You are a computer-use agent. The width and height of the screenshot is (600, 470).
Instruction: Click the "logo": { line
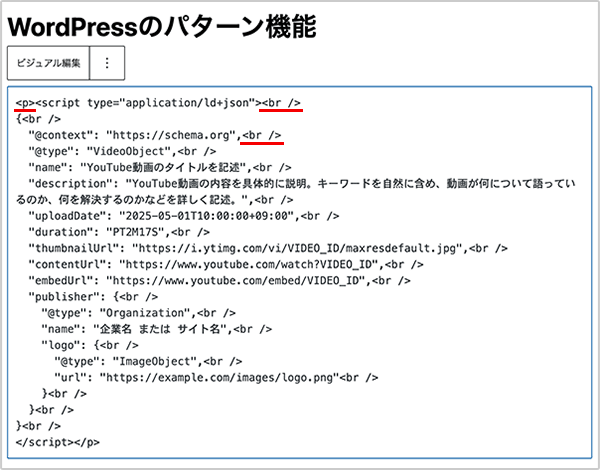90,345
